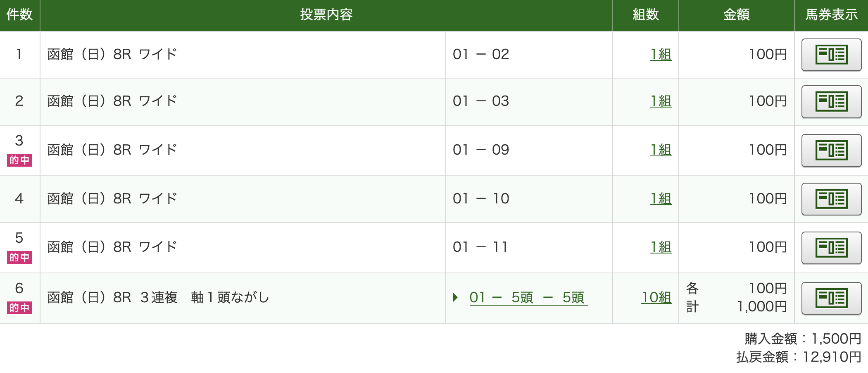The image size is (868, 373).
Task: Show betting ticket for 01-02 wide bet
Action: tap(831, 55)
